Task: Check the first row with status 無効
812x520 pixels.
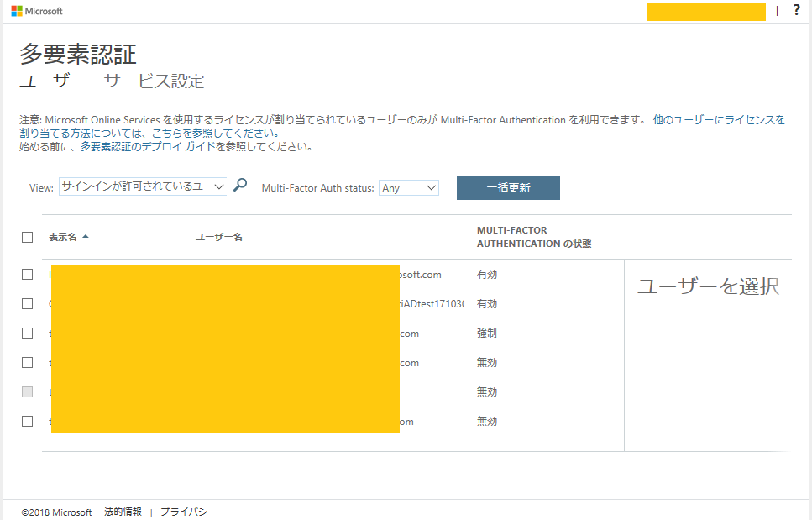Action: click(28, 363)
